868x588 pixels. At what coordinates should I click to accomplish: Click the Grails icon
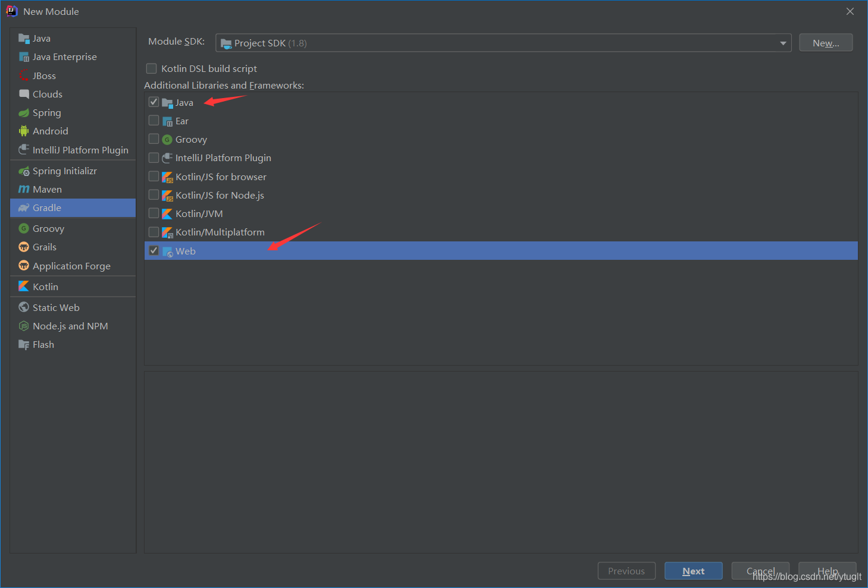[x=24, y=247]
